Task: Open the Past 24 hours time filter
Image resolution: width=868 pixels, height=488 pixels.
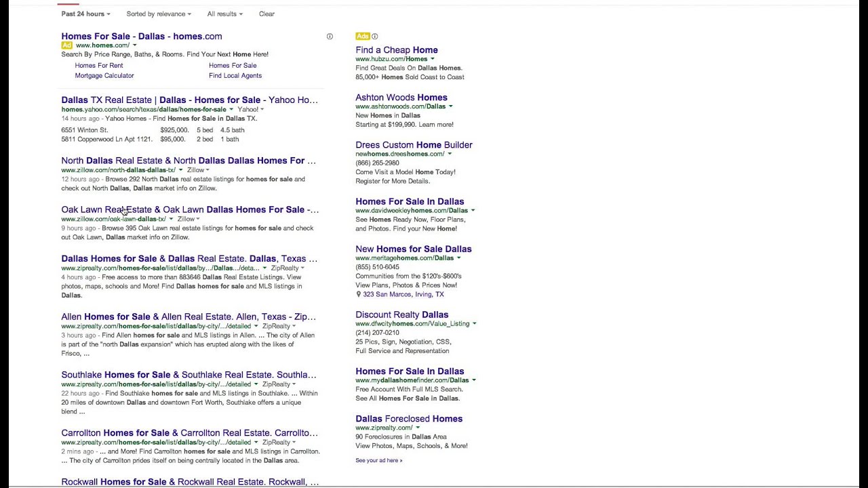Action: [85, 14]
